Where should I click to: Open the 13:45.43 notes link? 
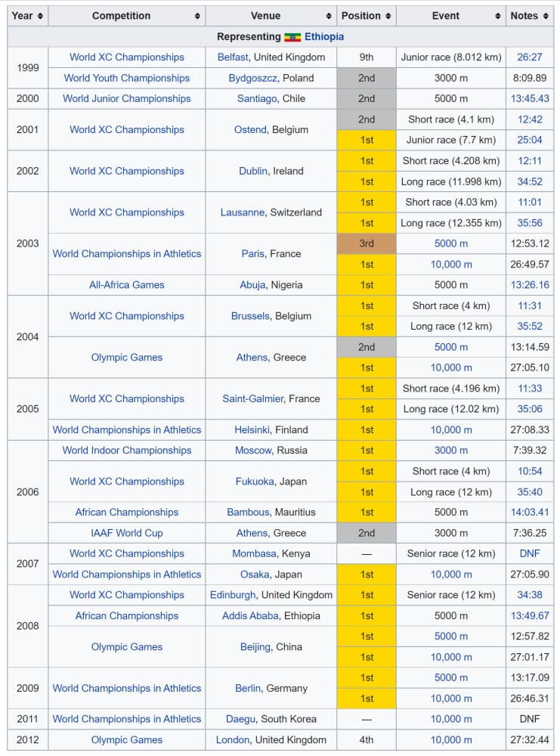pyautogui.click(x=530, y=99)
